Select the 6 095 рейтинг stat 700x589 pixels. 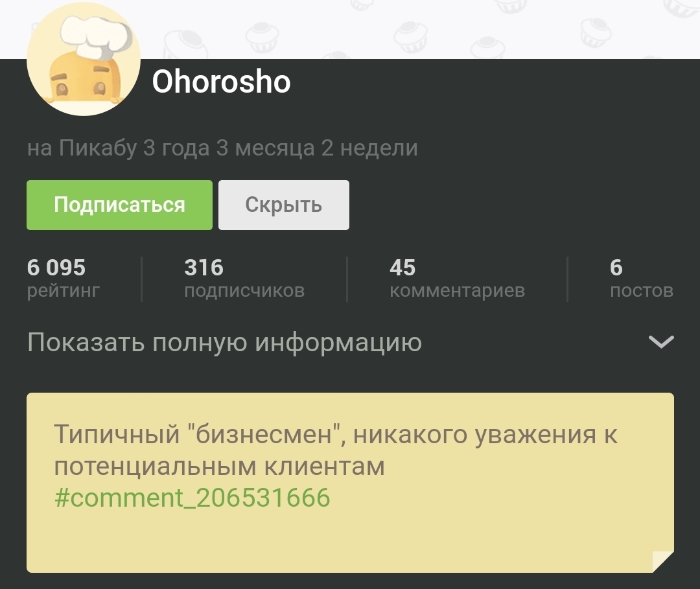pyautogui.click(x=63, y=279)
